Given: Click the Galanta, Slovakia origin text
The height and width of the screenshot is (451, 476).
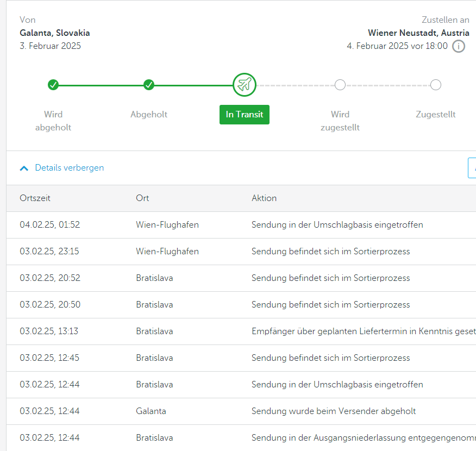Looking at the screenshot, I should (x=55, y=33).
